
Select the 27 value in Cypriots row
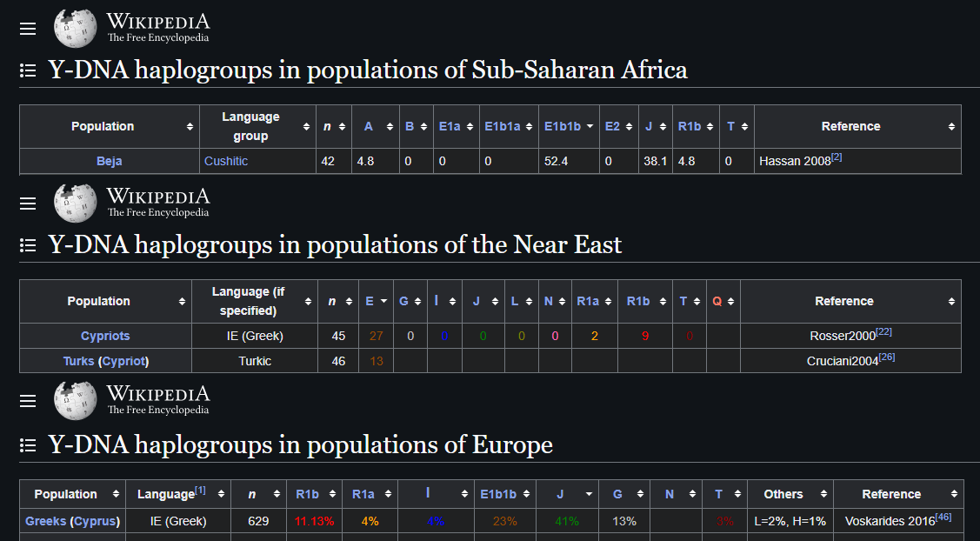pos(377,337)
